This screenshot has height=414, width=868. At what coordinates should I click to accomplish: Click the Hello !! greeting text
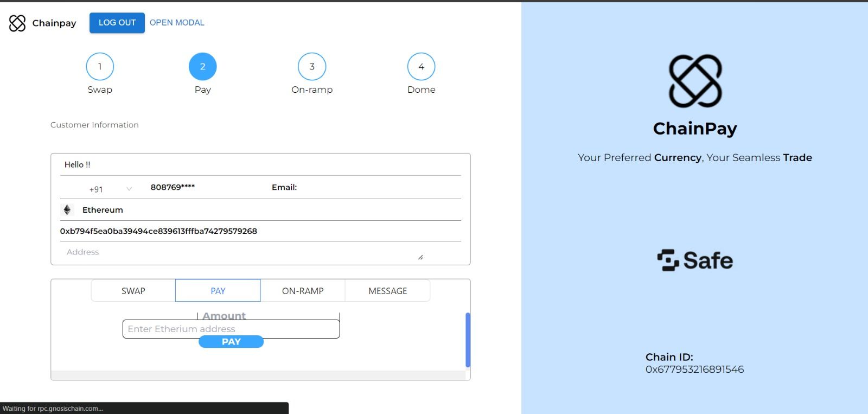(x=78, y=164)
